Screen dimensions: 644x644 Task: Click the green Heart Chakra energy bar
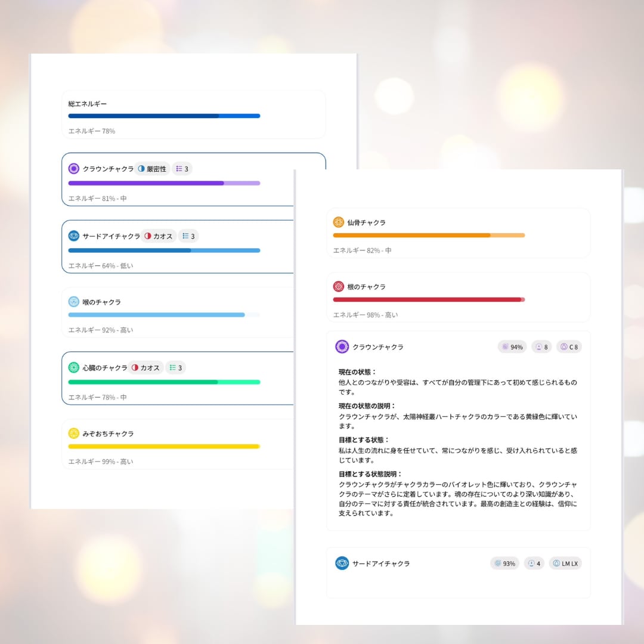pos(164,382)
